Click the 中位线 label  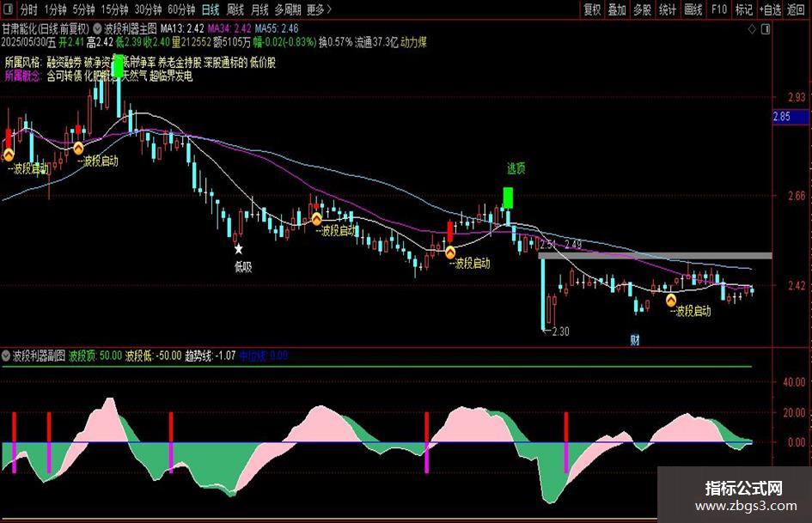tap(253, 356)
